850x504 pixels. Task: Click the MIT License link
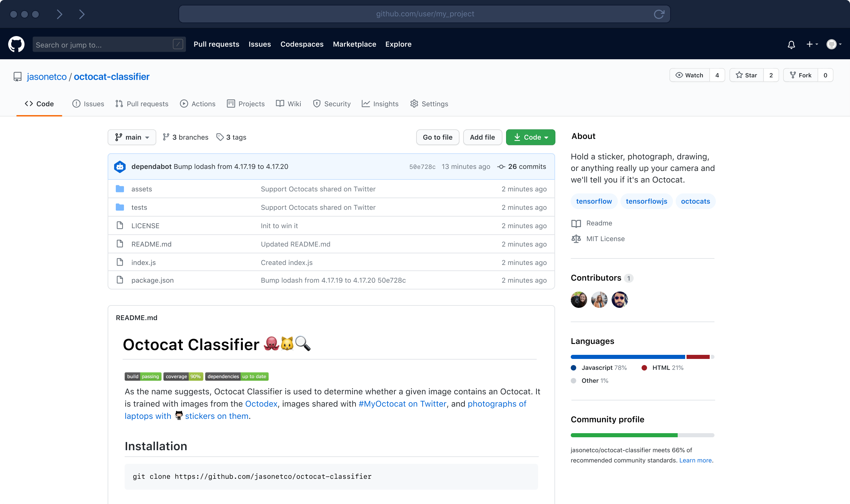[605, 238]
